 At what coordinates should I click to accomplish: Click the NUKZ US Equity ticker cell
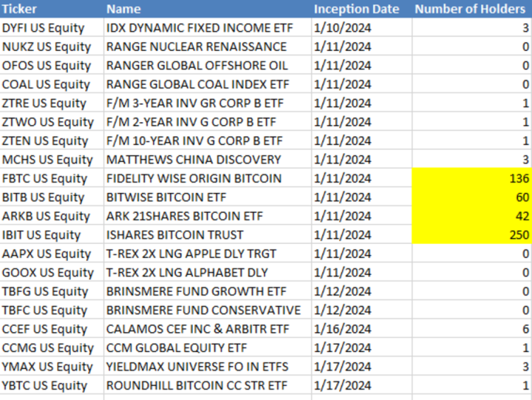52,46
